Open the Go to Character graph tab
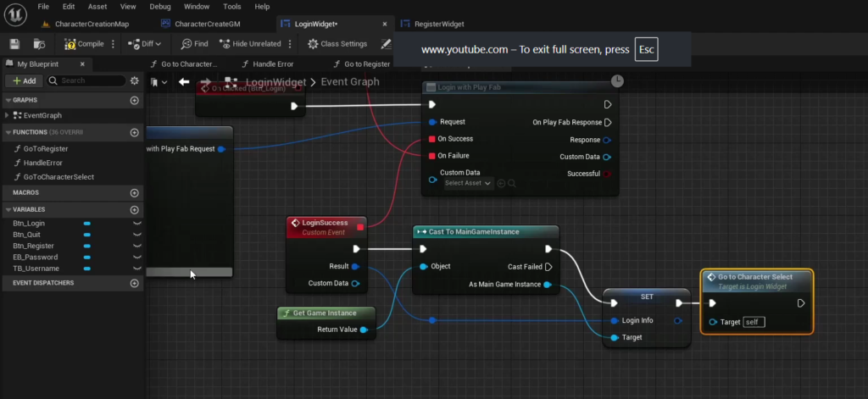868x399 pixels. coord(184,64)
